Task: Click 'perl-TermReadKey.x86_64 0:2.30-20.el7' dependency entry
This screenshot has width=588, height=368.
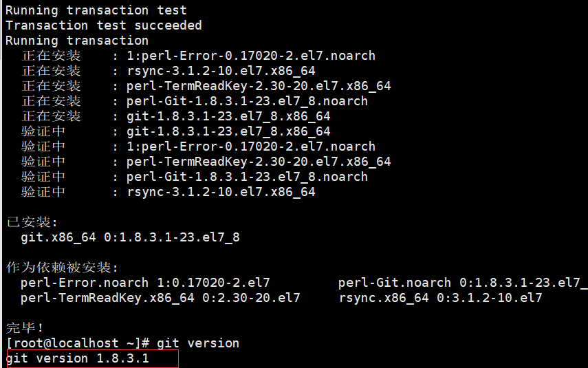Action: (160, 298)
